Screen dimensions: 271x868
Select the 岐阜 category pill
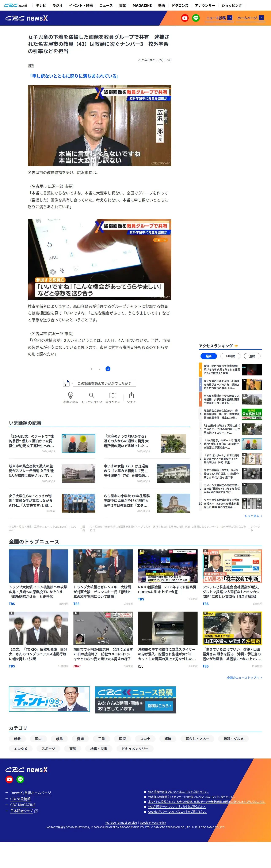(59, 739)
